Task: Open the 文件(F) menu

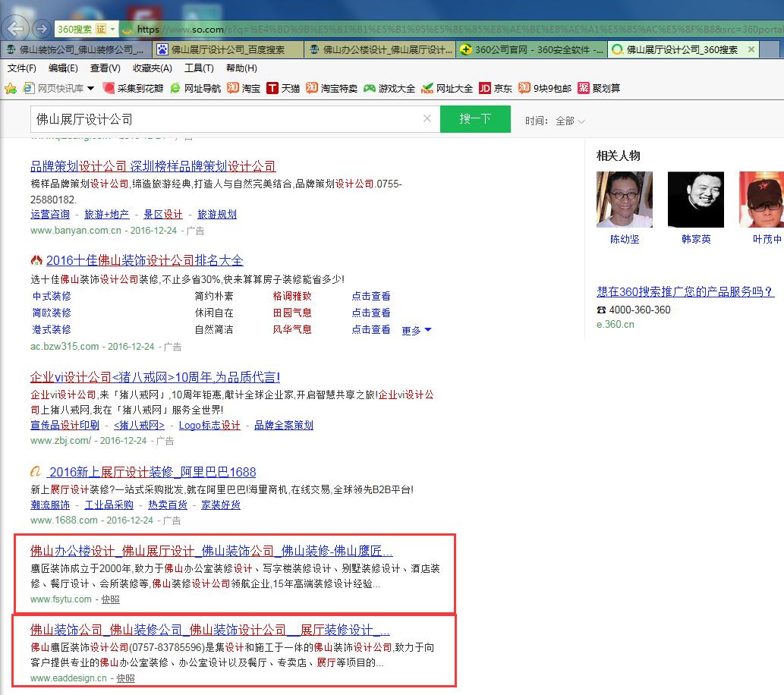Action: (21, 68)
